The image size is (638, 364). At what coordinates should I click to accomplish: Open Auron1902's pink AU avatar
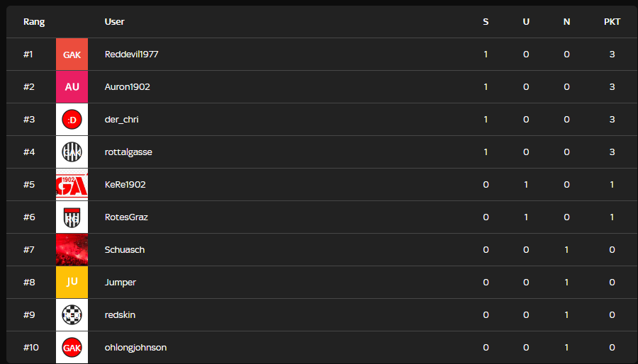[72, 87]
